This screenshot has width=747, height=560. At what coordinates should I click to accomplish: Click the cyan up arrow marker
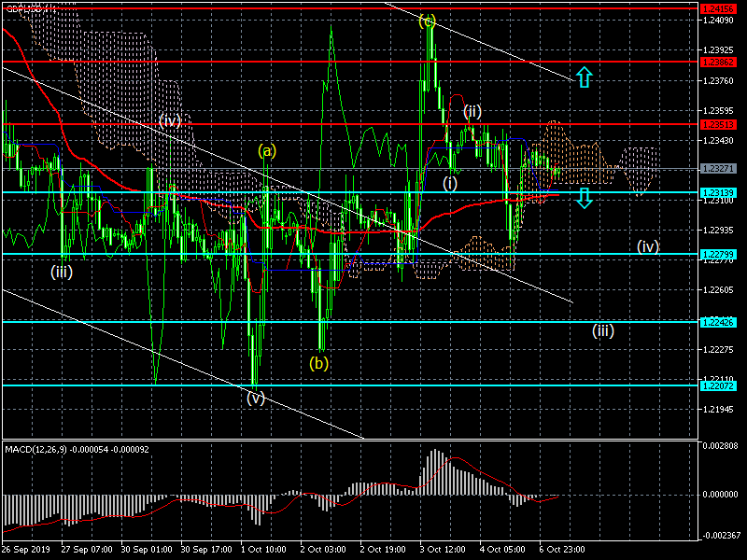[584, 77]
